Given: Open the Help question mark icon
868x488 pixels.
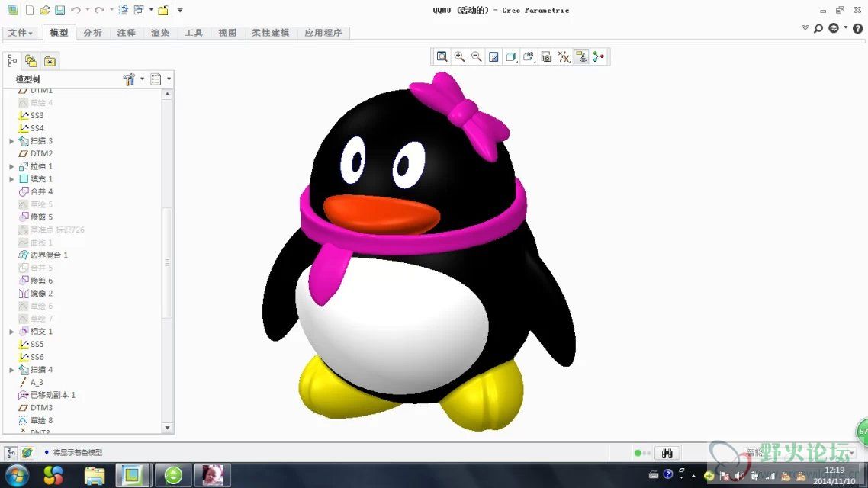Looking at the screenshot, I should pyautogui.click(x=857, y=28).
